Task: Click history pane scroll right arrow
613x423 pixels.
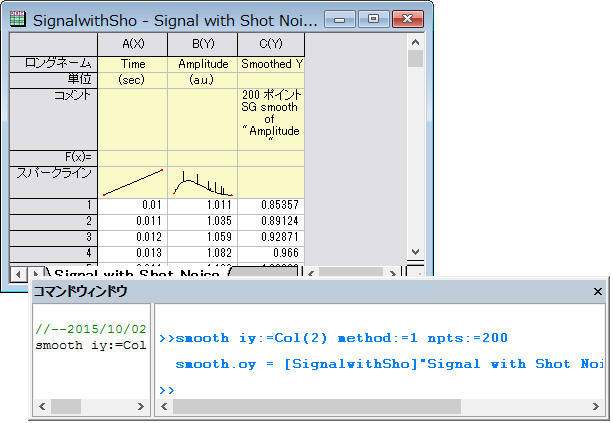Action: (x=141, y=407)
